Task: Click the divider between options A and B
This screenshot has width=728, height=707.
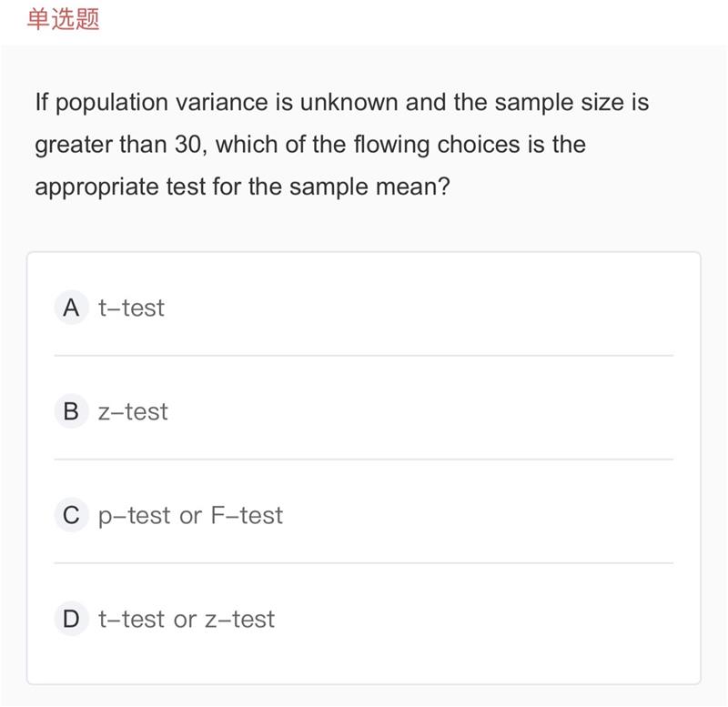Action: click(x=364, y=356)
